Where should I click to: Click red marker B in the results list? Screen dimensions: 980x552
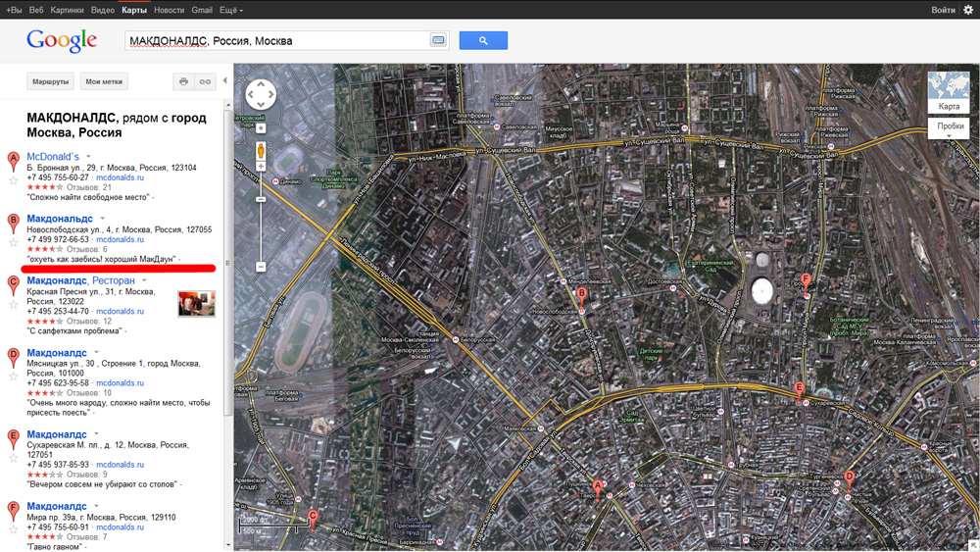[13, 224]
